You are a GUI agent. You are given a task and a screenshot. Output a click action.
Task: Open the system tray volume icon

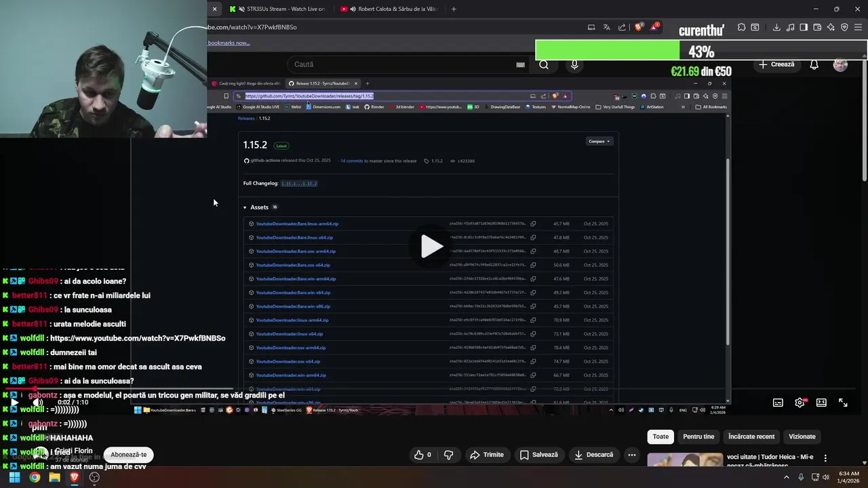pos(825,477)
